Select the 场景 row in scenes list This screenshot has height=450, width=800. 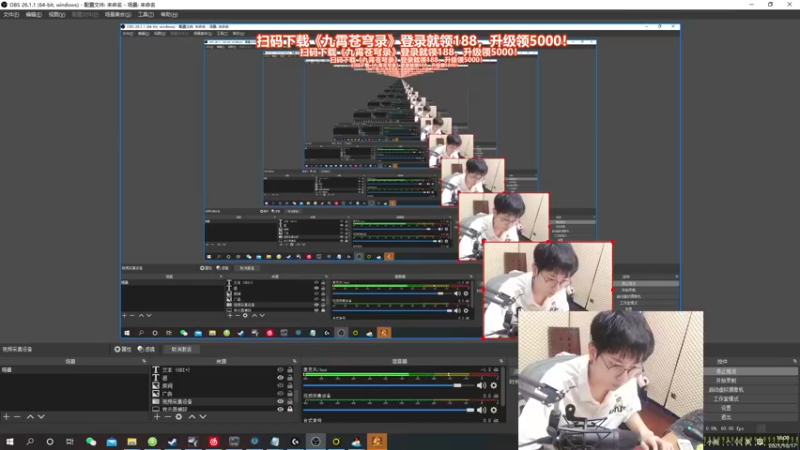point(74,370)
